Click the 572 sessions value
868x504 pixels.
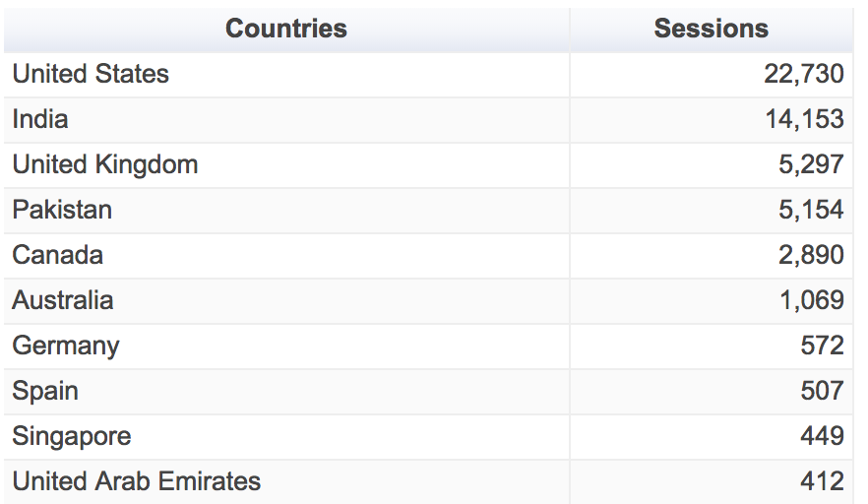[822, 346]
